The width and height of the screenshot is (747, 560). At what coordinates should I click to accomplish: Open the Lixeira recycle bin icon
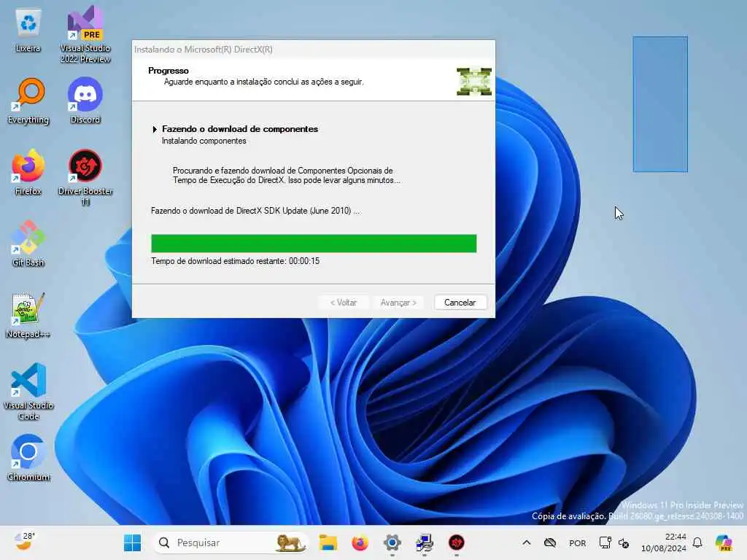[x=28, y=30]
